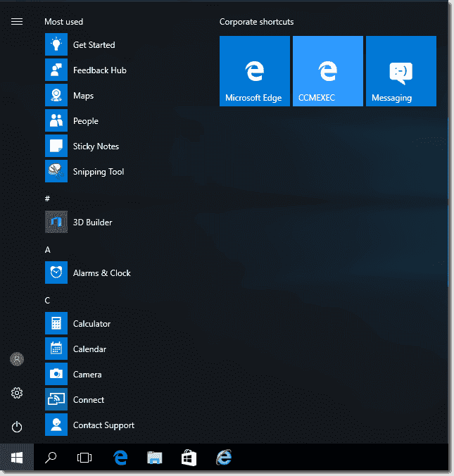The width and height of the screenshot is (454, 476).
Task: Open the Calendar app icon
Action: coord(56,349)
